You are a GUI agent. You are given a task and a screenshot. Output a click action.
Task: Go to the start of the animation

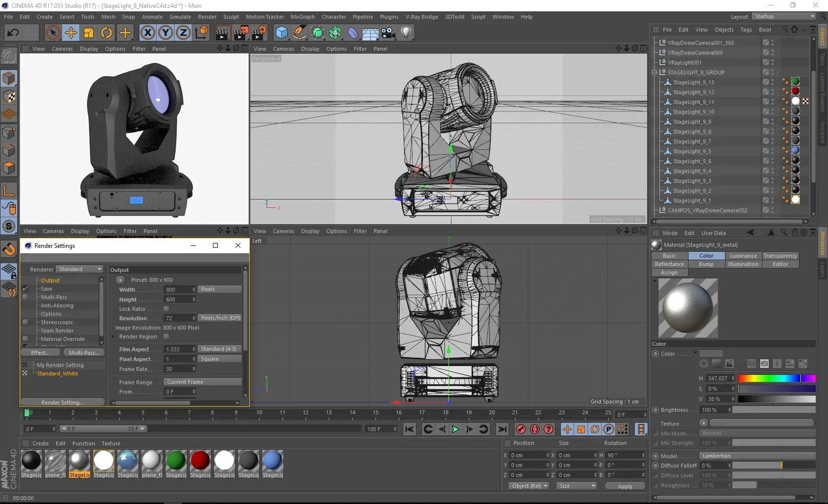click(409, 429)
